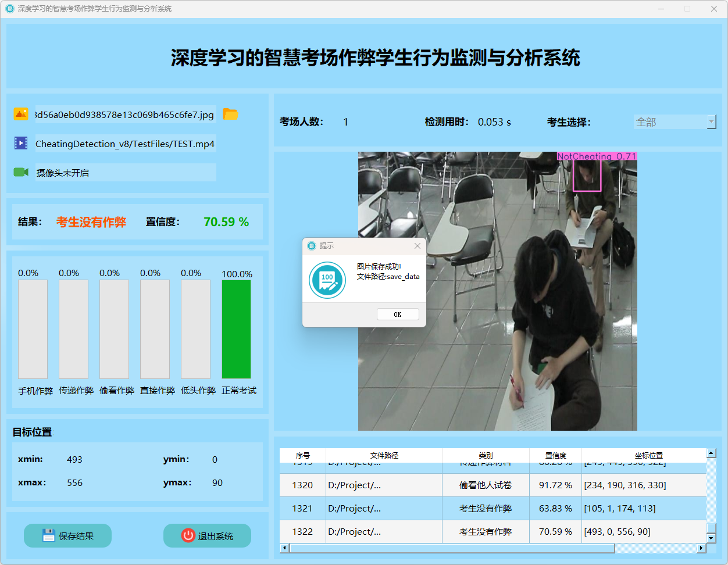Image resolution: width=728 pixels, height=565 pixels.
Task: Select the 偷看他人试卷 row 1320
Action: coord(486,485)
